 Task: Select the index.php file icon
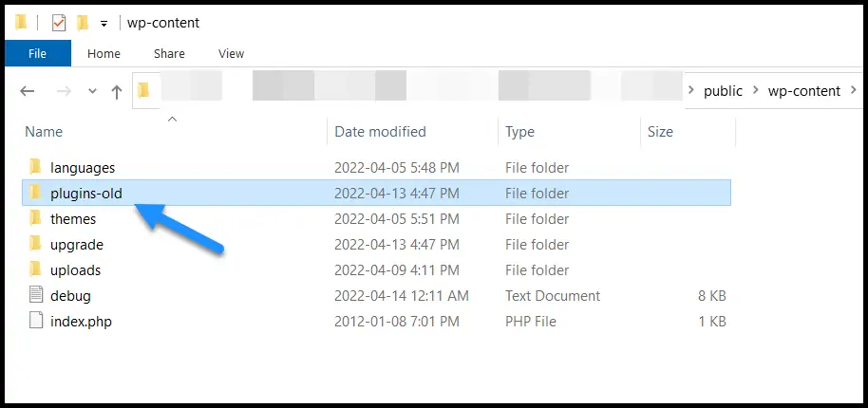click(x=36, y=322)
